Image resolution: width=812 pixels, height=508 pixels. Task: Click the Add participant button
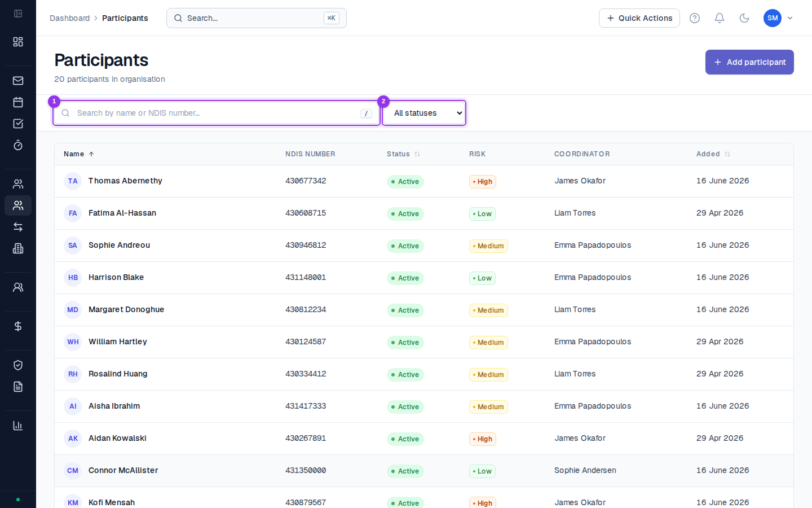749,62
